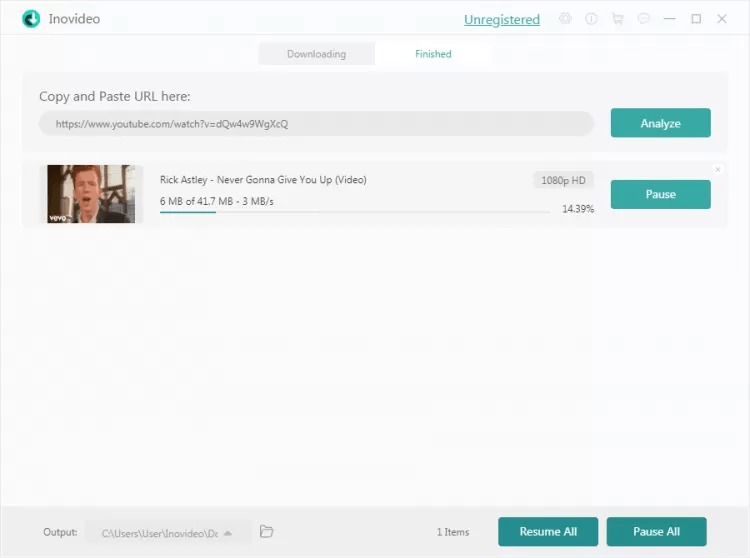Click the Analyze button

click(x=660, y=123)
